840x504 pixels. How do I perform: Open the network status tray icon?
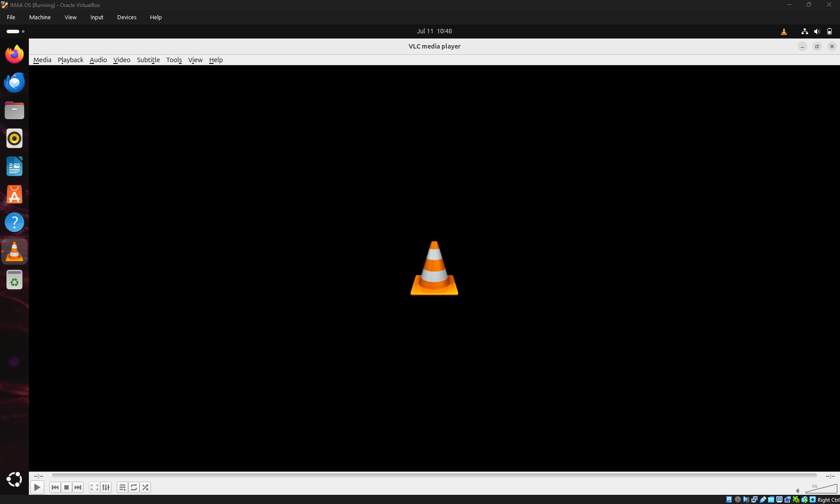tap(805, 31)
